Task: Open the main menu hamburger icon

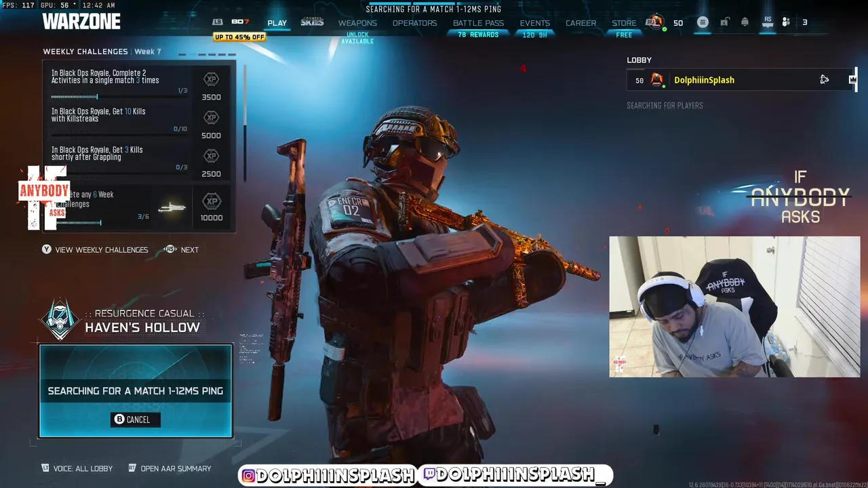Action: (703, 22)
